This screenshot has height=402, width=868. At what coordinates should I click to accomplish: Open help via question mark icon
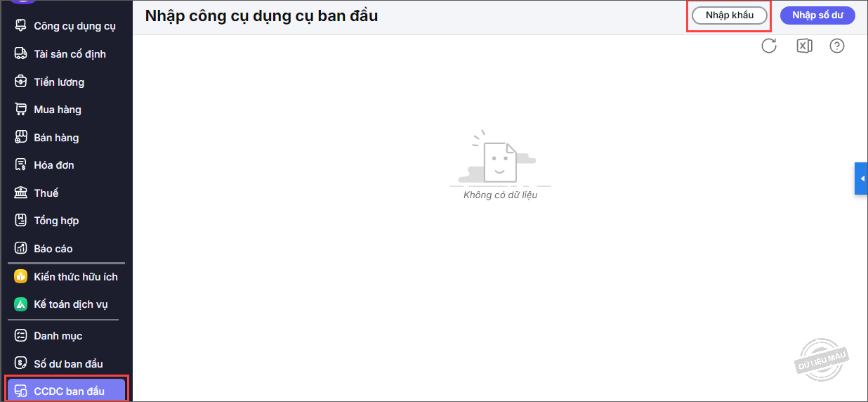tap(837, 46)
